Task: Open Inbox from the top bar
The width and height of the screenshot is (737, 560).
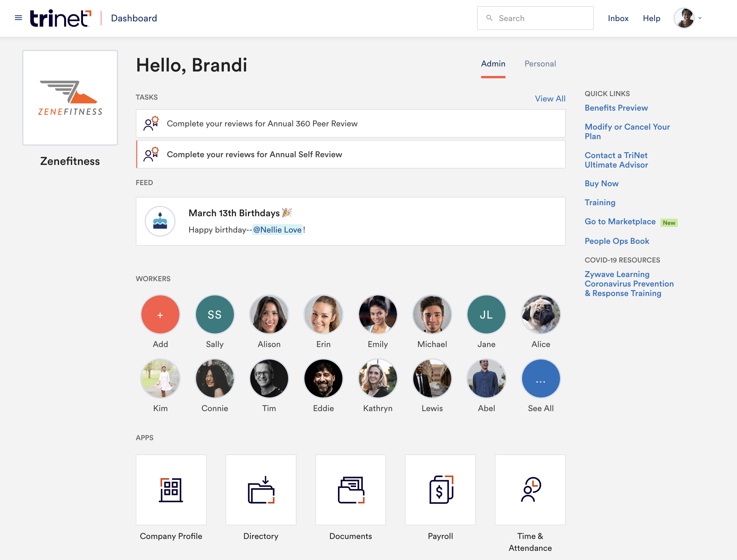Action: coord(618,18)
